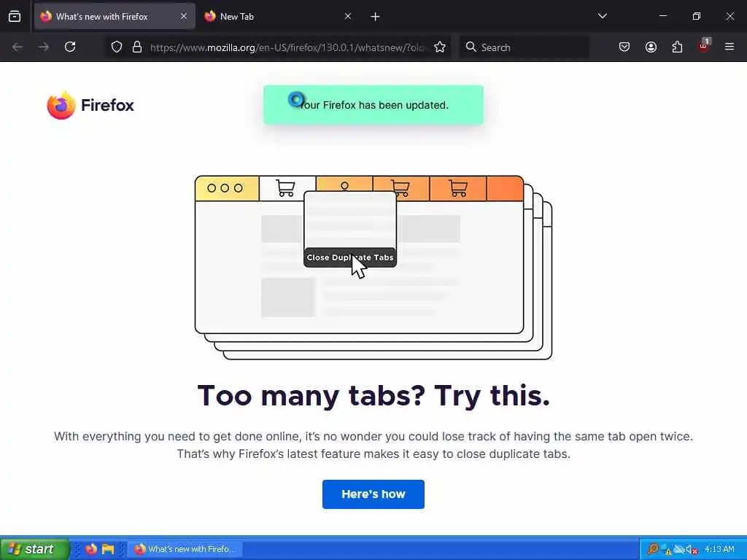The width and height of the screenshot is (747, 560).
Task: Click the volume muted tray icon
Action: click(x=692, y=550)
